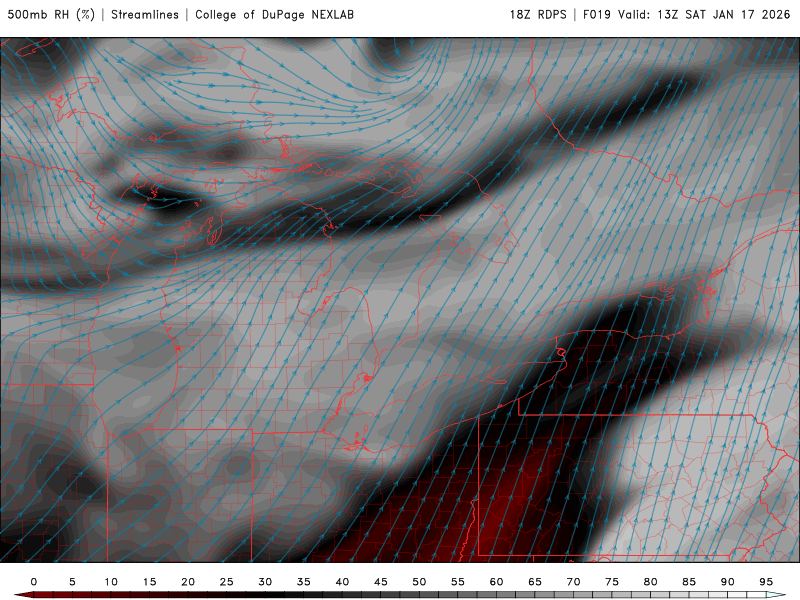Viewport: 800px width, 600px height.
Task: Click the colorbar label '35'
Action: [x=304, y=582]
